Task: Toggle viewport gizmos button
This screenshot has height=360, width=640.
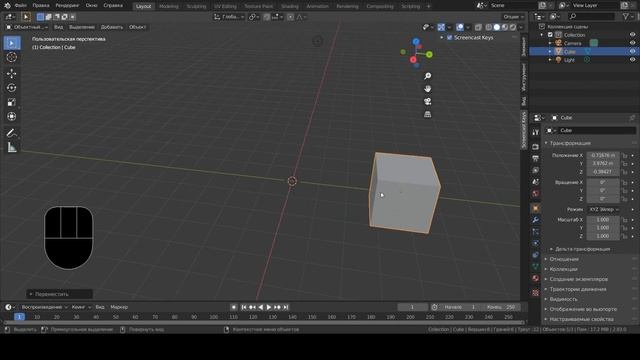Action: point(441,27)
